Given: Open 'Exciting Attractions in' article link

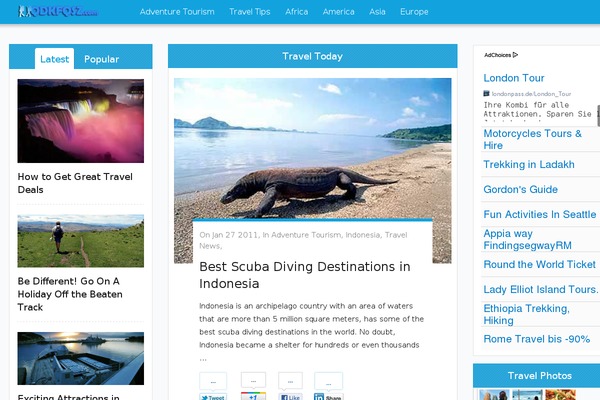Looking at the screenshot, I should pos(68,397).
